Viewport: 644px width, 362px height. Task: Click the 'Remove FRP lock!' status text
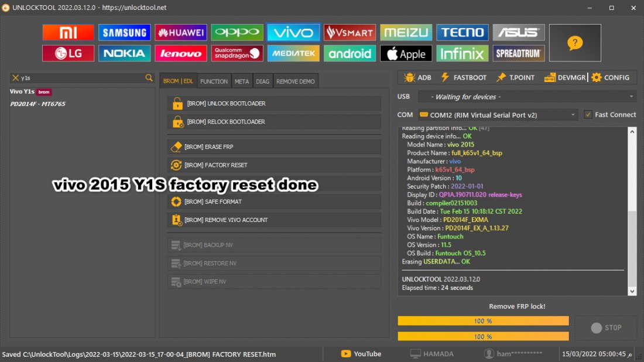(517, 306)
